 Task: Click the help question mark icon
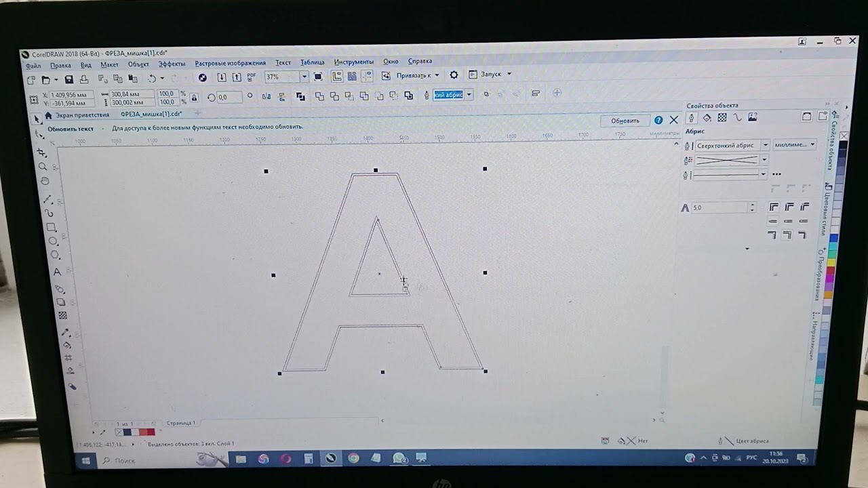click(x=658, y=120)
